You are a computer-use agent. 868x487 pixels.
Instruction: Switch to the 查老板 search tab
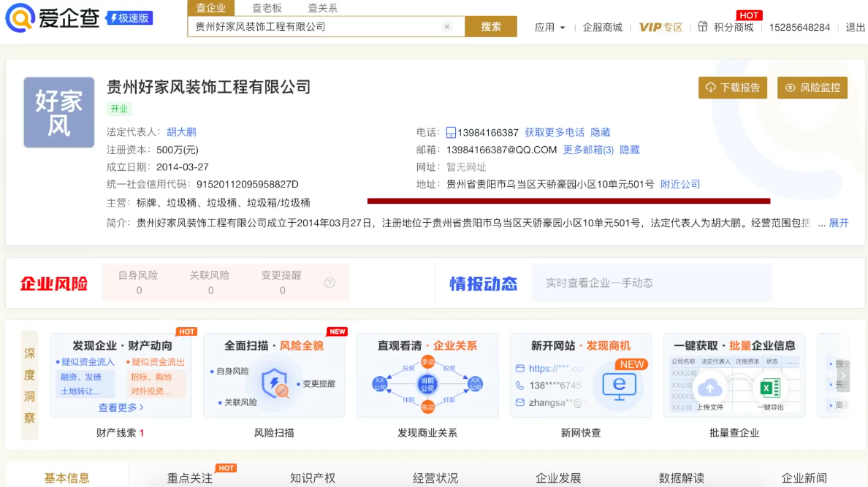(267, 8)
